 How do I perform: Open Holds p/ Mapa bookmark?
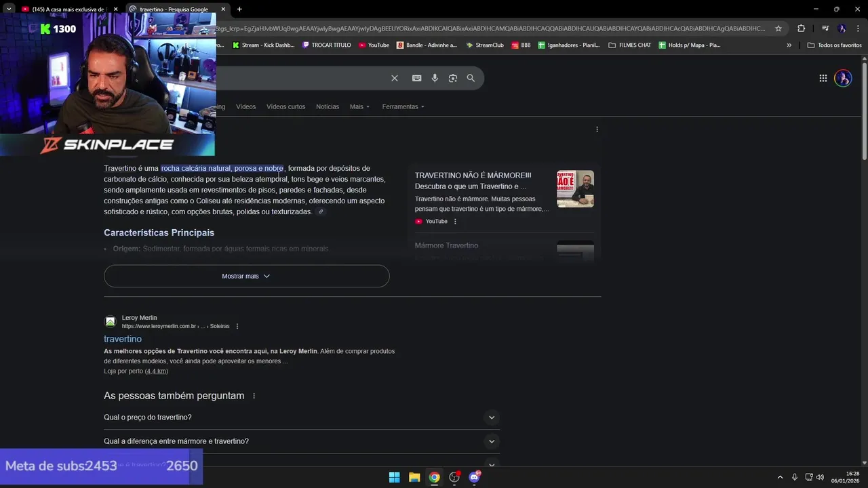(x=690, y=45)
